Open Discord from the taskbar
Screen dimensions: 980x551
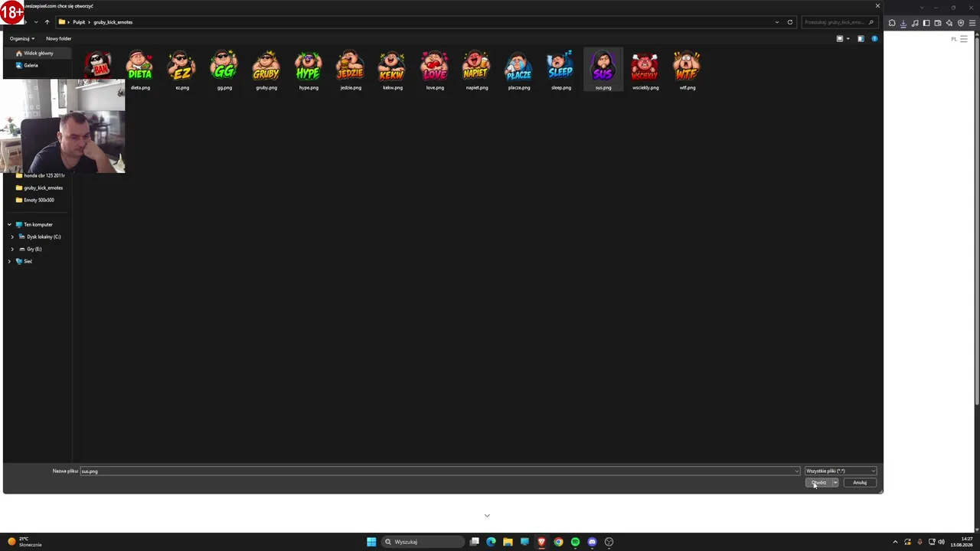click(x=592, y=542)
